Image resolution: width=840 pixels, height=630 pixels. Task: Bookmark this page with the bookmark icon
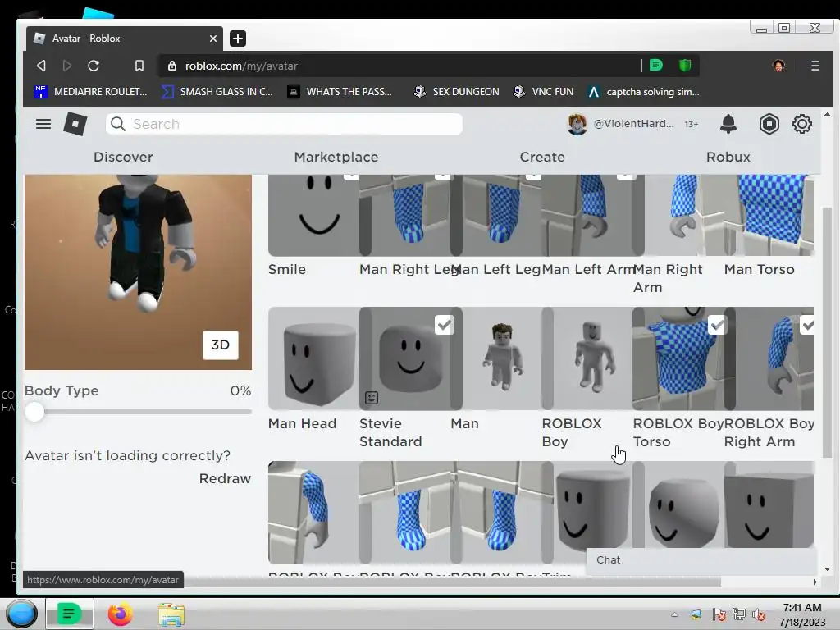[139, 66]
